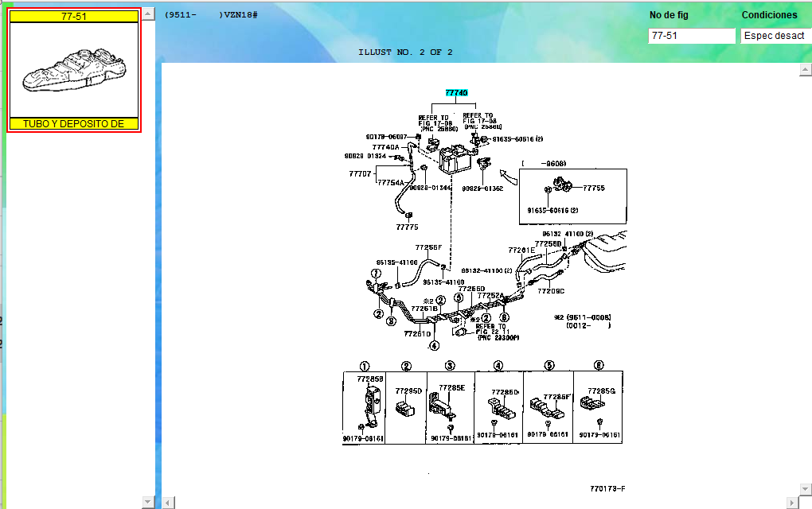
Task: Select part number 77755 in the inset box
Action: pyautogui.click(x=594, y=188)
